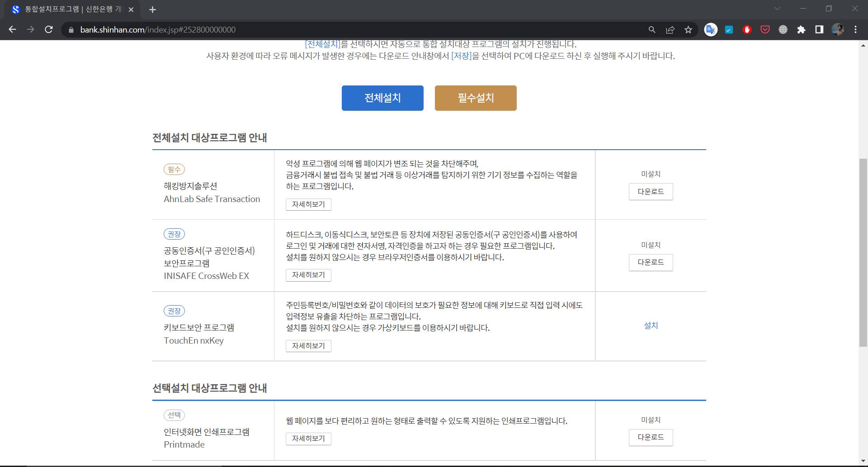Bookmark this page with the star icon

(688, 30)
